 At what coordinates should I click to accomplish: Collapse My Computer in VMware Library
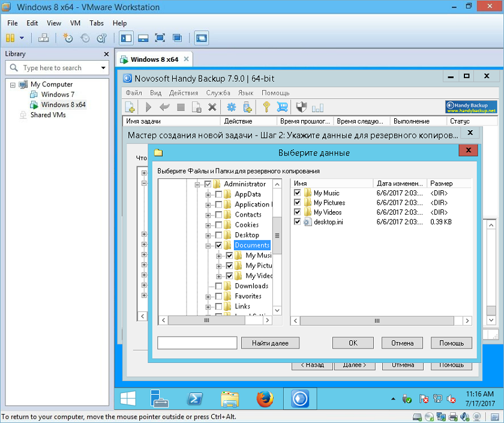click(13, 85)
